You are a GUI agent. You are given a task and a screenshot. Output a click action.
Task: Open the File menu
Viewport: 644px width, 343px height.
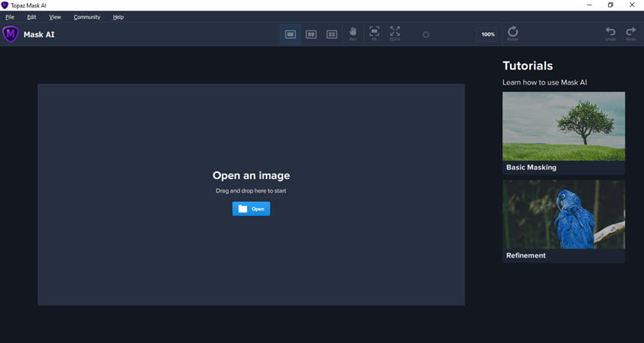point(10,17)
